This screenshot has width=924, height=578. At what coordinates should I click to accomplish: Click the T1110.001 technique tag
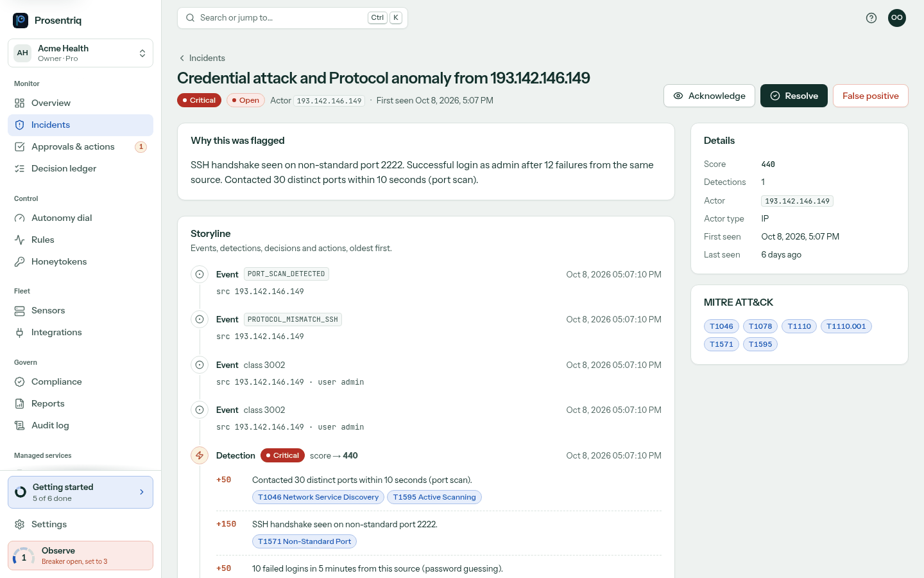point(846,326)
